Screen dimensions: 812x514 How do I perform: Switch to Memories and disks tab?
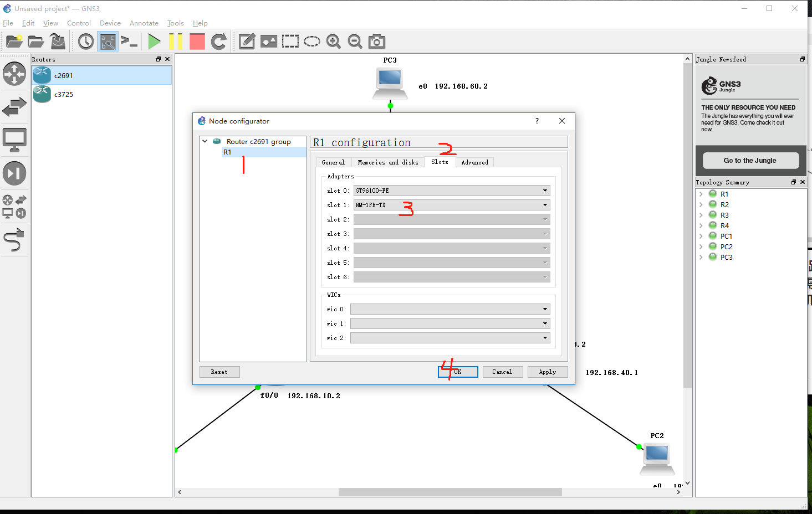tap(388, 162)
